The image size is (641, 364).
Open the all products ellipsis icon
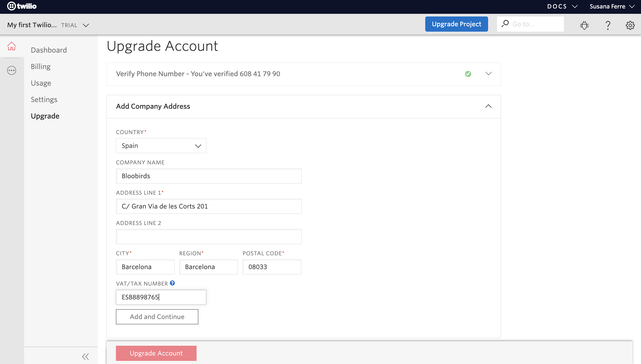pyautogui.click(x=12, y=70)
